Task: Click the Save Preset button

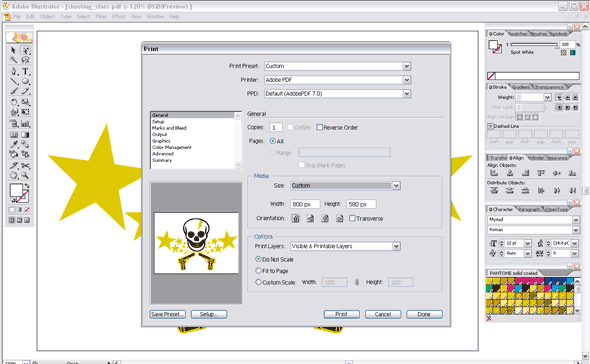Action: 167,314
